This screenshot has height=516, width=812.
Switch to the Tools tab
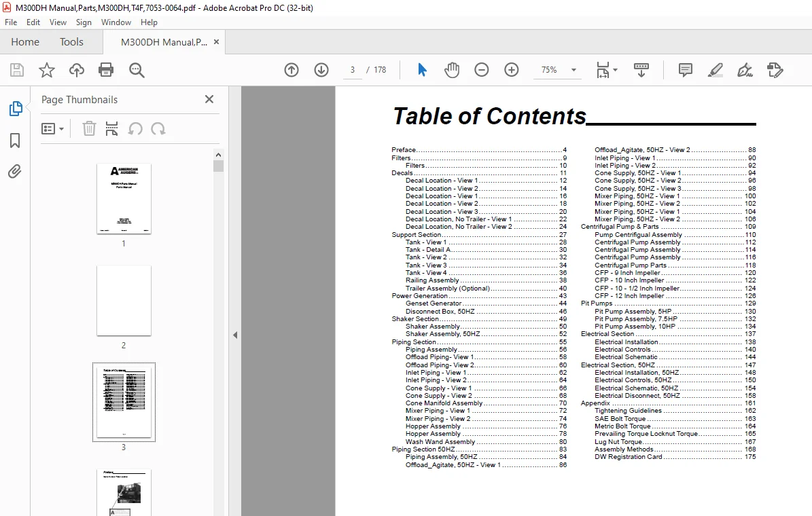(71, 42)
